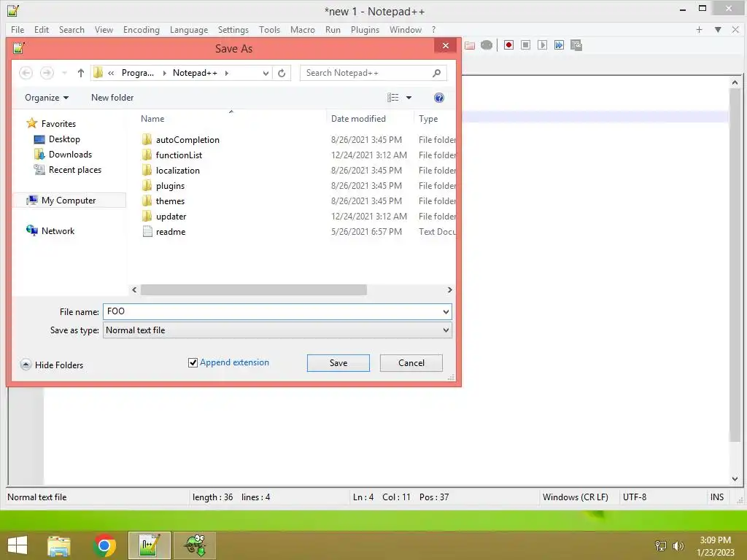Open recent locations dropdown arrow

click(64, 73)
